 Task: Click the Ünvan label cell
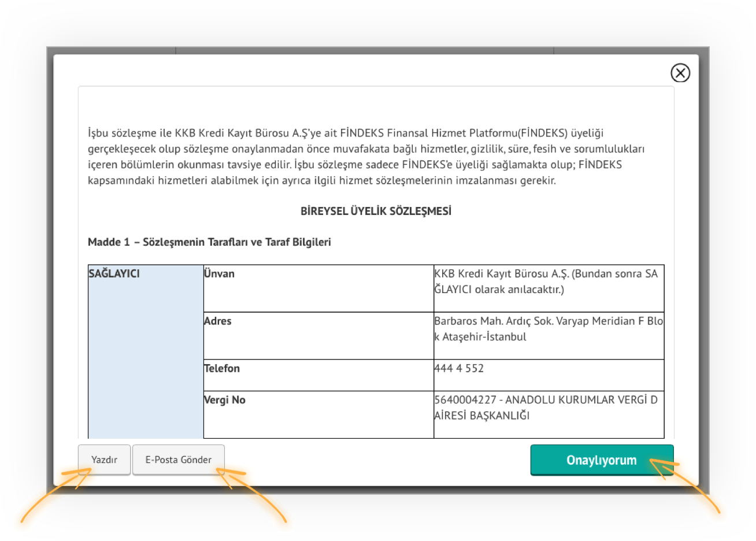(318, 288)
